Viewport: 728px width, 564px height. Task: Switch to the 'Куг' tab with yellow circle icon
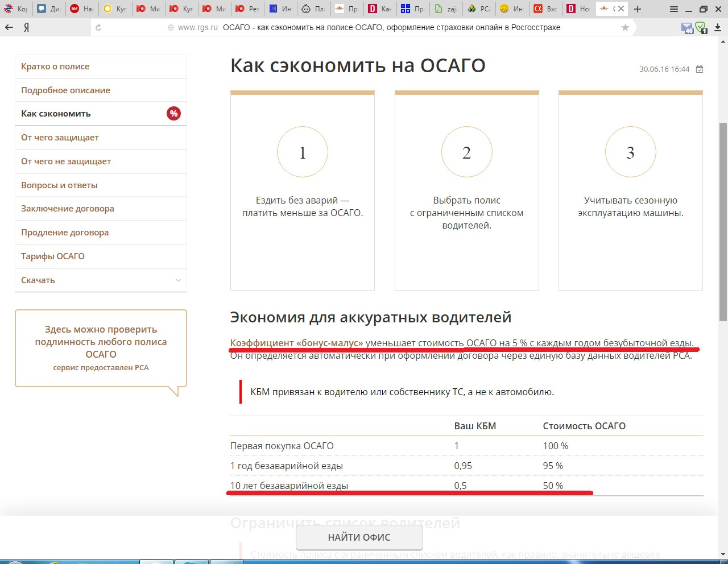pos(115,9)
